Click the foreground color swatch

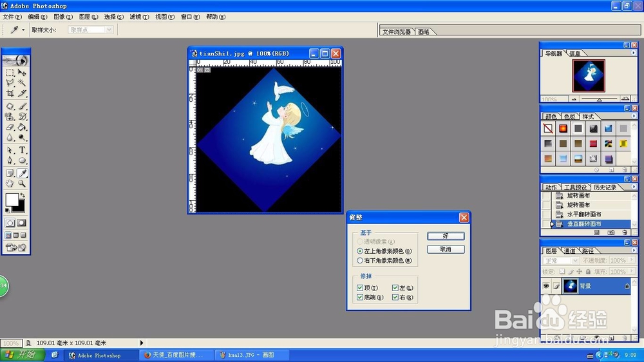(x=12, y=200)
